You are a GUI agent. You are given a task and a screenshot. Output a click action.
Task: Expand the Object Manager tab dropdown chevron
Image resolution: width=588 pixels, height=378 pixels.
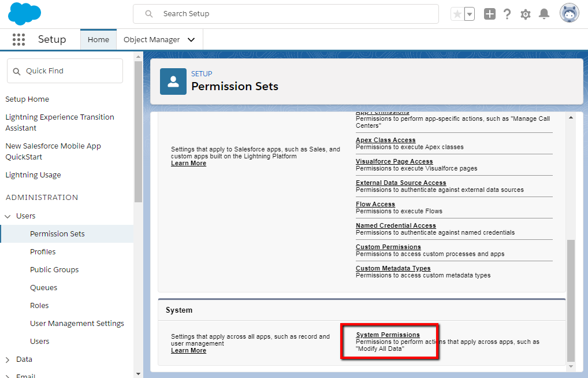tap(191, 40)
